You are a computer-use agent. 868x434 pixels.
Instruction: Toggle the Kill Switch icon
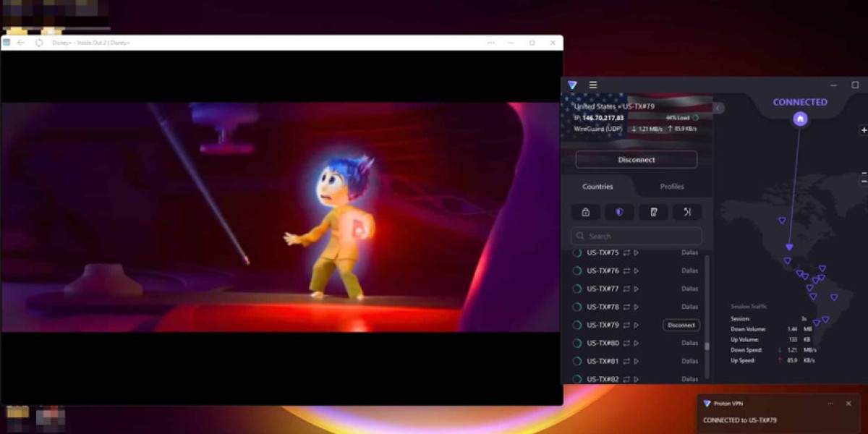point(653,212)
